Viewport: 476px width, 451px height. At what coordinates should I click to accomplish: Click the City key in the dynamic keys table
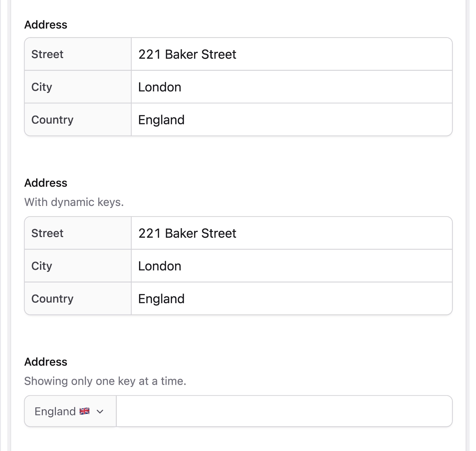click(42, 266)
